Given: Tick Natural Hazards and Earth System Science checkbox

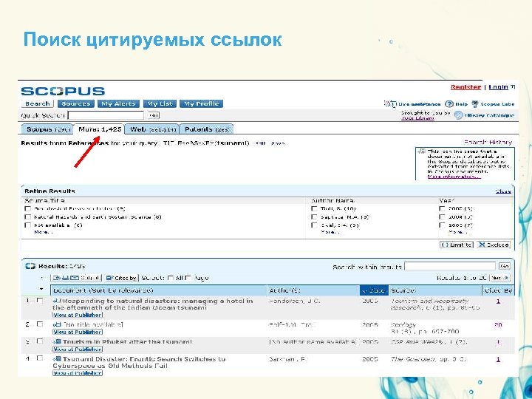Looking at the screenshot, I should click(x=28, y=216).
